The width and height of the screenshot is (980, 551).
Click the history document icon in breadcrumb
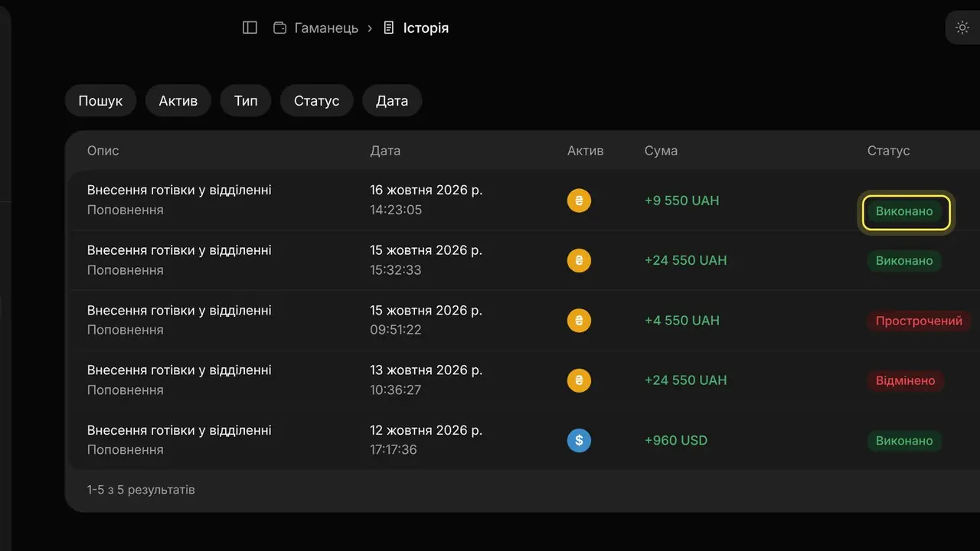389,28
